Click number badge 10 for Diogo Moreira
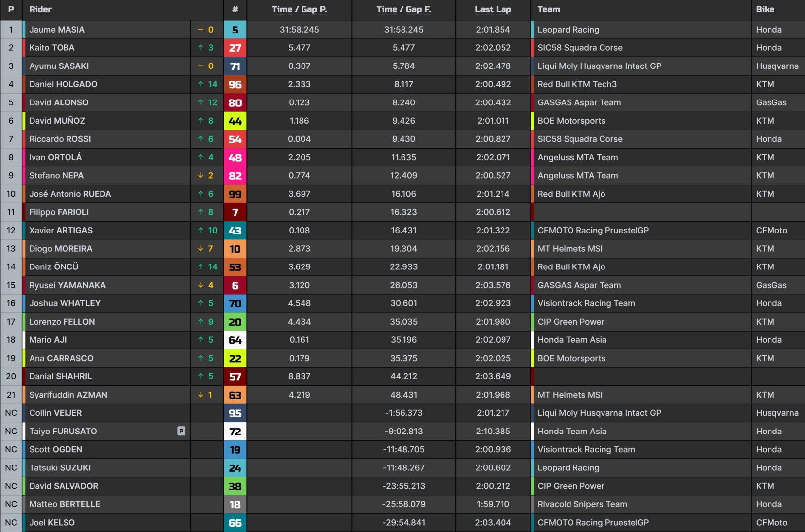The image size is (805, 532). click(x=235, y=249)
